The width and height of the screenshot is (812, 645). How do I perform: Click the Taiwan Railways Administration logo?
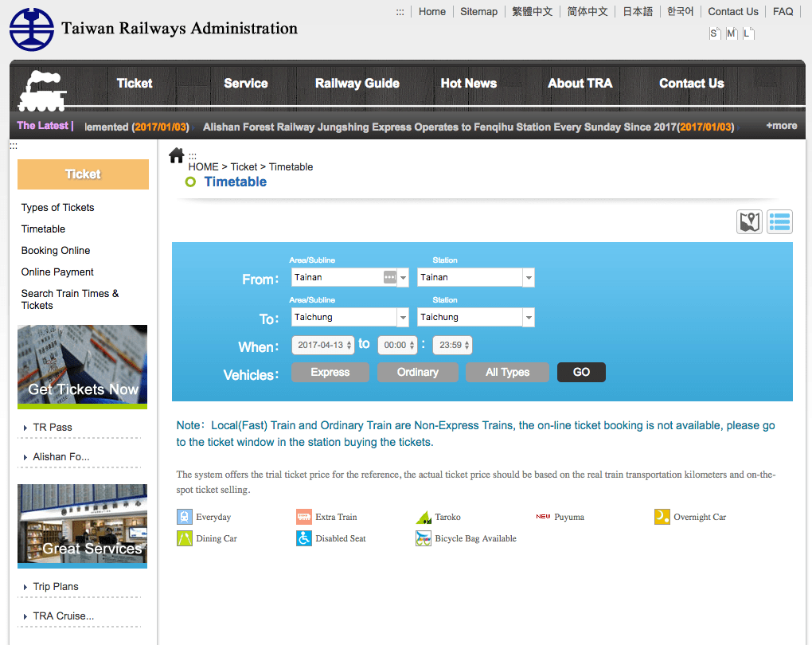pyautogui.click(x=32, y=29)
